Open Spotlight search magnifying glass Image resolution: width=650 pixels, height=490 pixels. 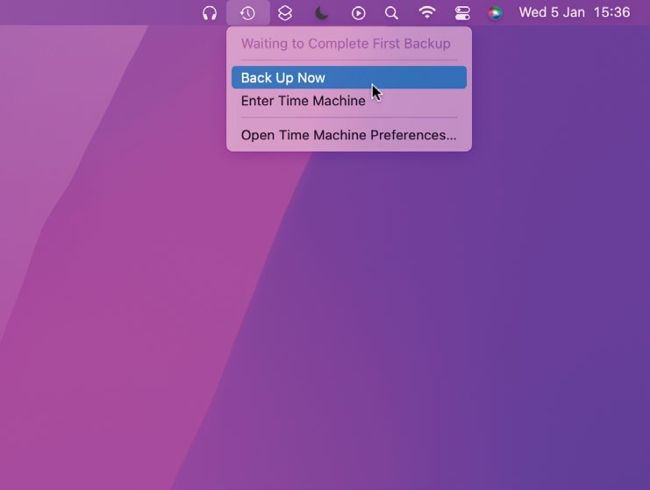392,13
